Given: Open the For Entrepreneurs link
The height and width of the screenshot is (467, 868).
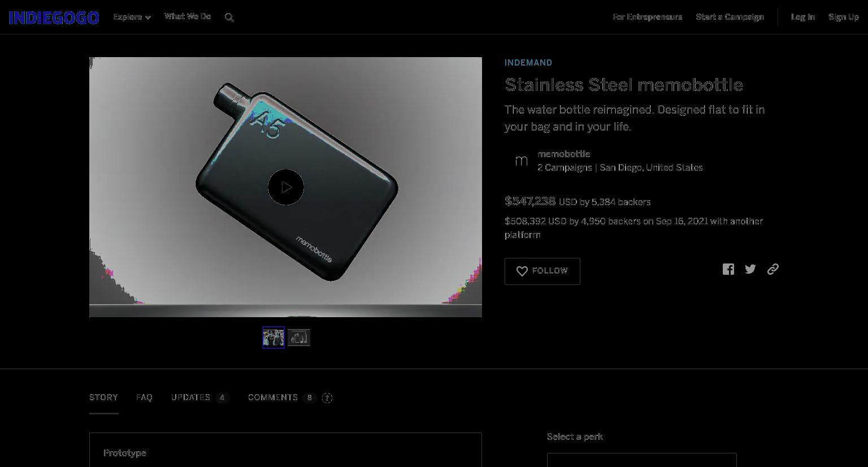Looking at the screenshot, I should (648, 17).
